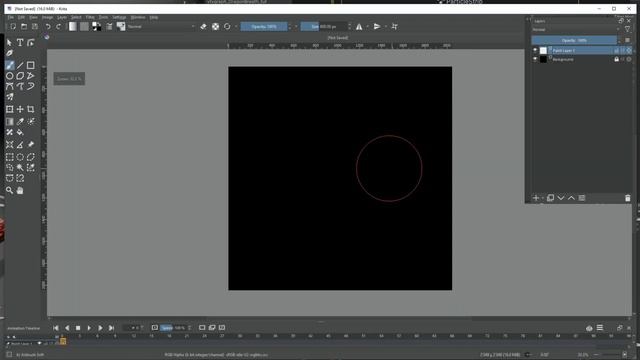Select the Fill bucket tool
Screen dimensions: 640x360
[x=20, y=132]
